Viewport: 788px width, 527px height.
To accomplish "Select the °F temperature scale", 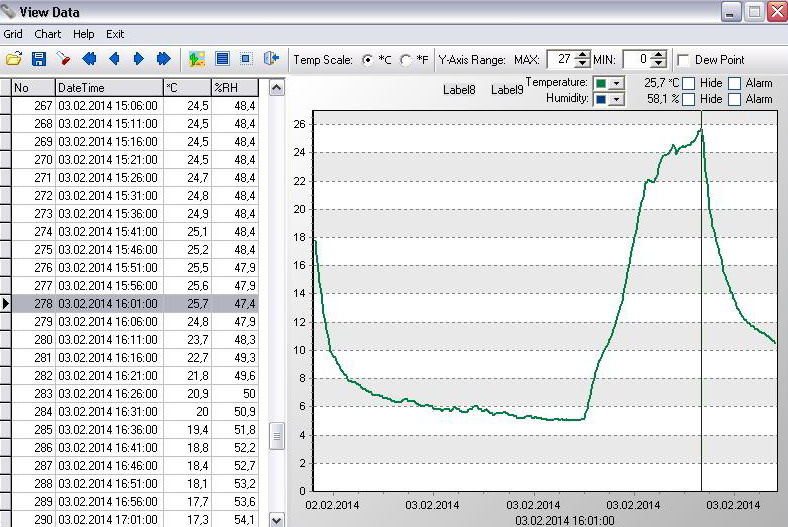I will click(406, 60).
